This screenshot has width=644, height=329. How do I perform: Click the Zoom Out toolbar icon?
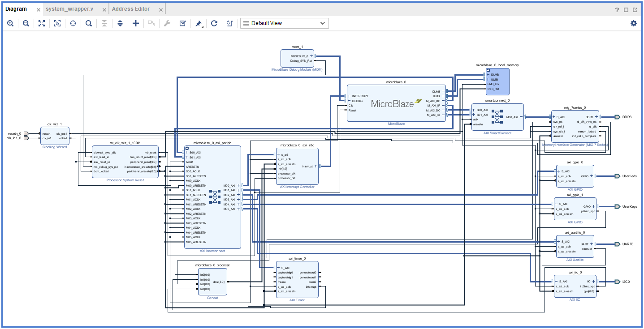click(26, 23)
